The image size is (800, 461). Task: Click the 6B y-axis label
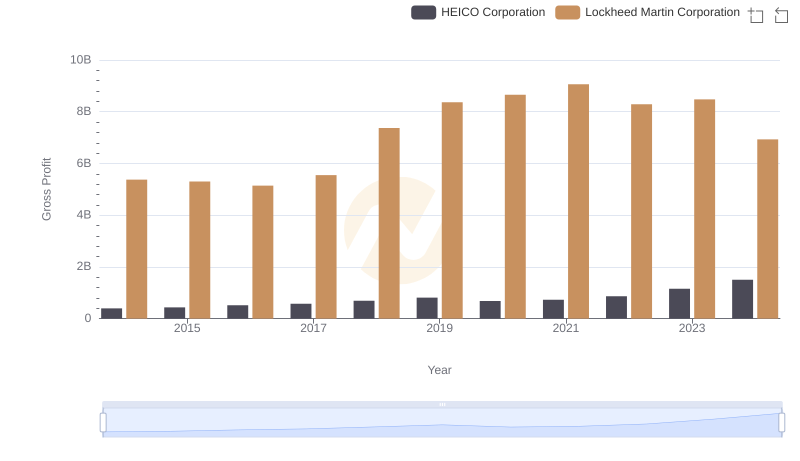pyautogui.click(x=84, y=163)
